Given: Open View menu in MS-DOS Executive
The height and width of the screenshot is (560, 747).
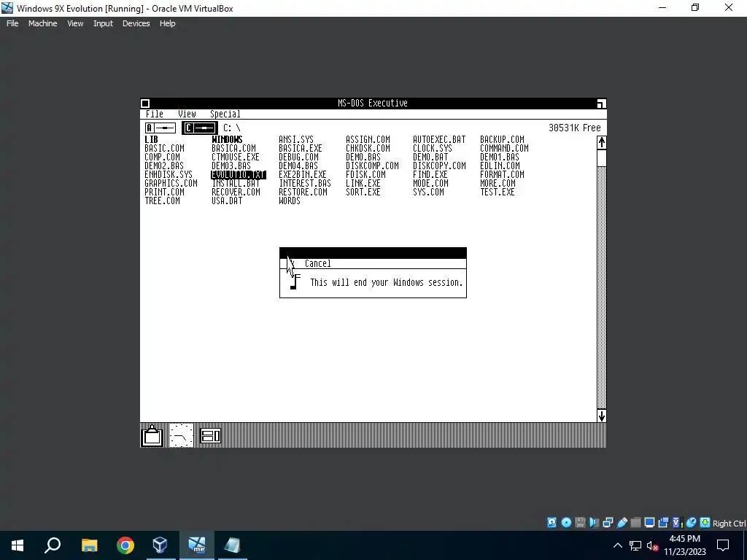Looking at the screenshot, I should coord(187,114).
